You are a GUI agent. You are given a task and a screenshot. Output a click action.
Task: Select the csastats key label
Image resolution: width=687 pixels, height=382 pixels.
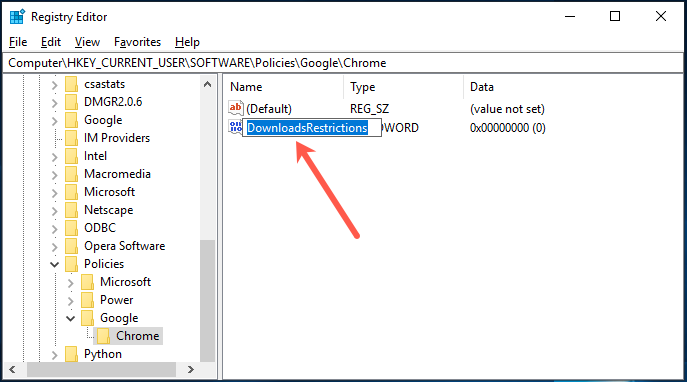(104, 84)
